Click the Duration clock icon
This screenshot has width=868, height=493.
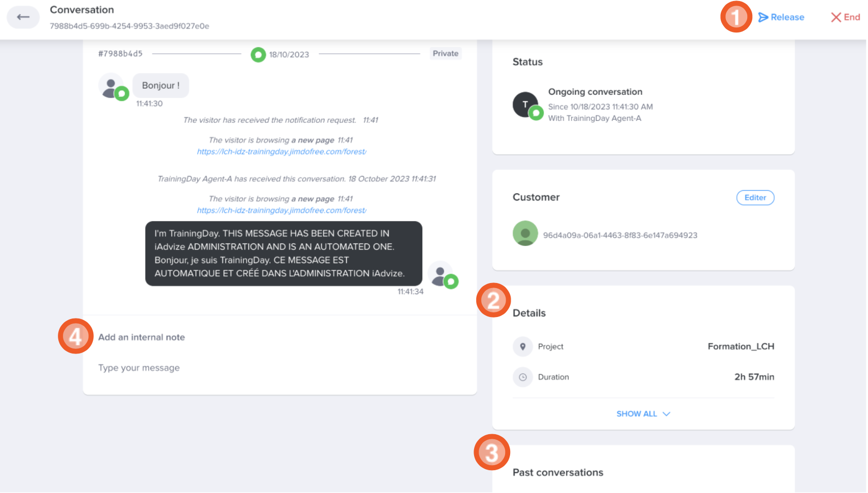click(522, 377)
